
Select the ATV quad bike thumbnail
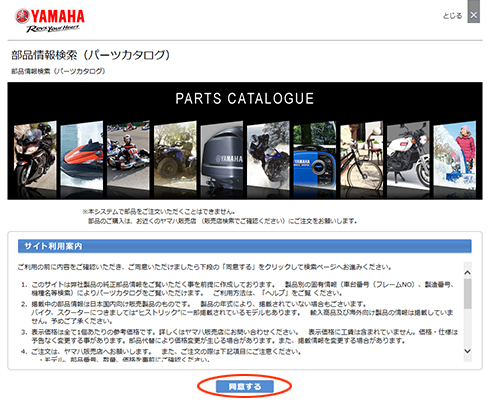(x=175, y=155)
